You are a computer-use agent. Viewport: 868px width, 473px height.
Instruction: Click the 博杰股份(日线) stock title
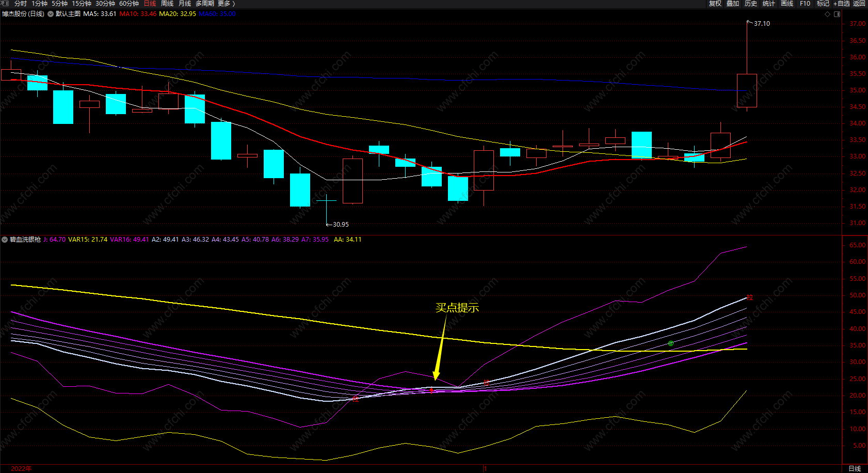[x=23, y=14]
